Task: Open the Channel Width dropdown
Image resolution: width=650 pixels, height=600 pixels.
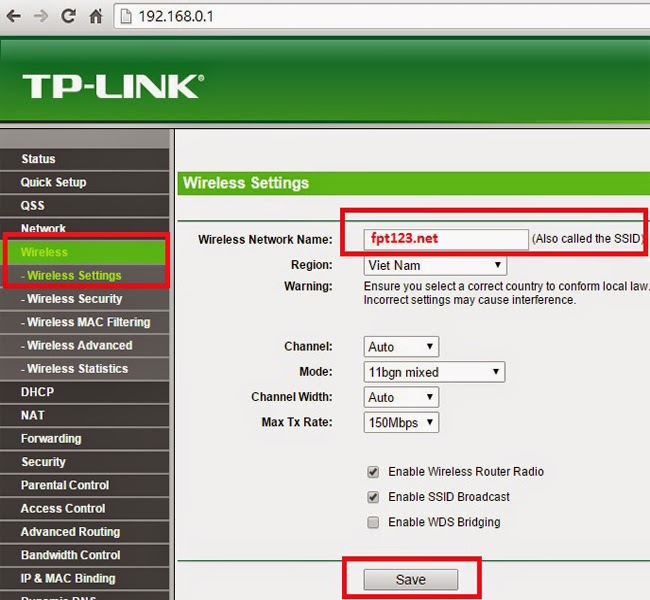Action: [x=401, y=397]
